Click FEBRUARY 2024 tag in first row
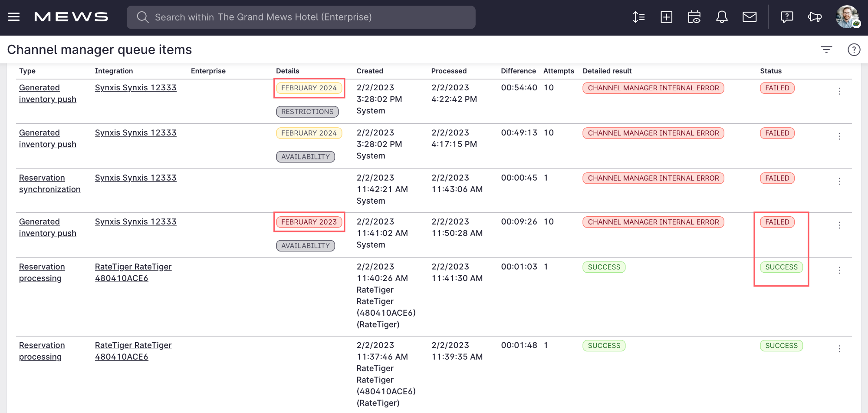Viewport: 868px width, 413px height. click(309, 88)
